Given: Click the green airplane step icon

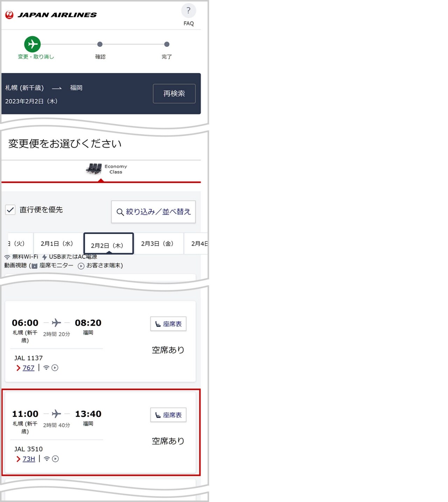Looking at the screenshot, I should pos(32,44).
